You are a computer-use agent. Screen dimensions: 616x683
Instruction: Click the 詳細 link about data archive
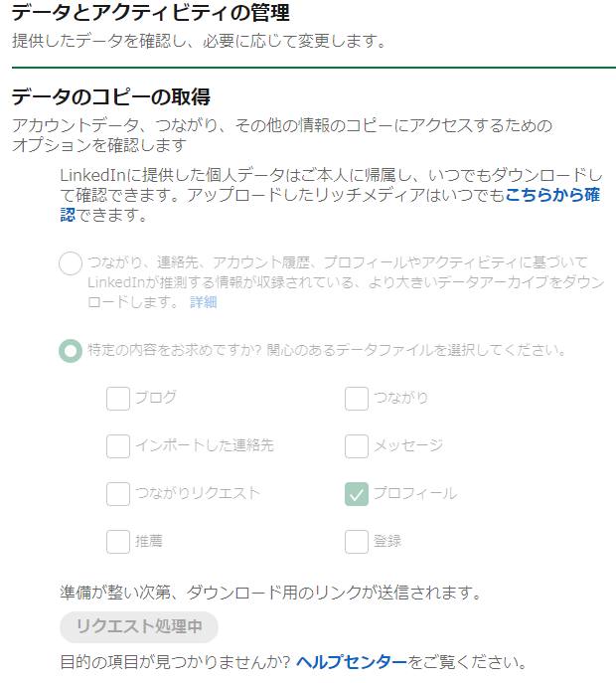point(203,301)
